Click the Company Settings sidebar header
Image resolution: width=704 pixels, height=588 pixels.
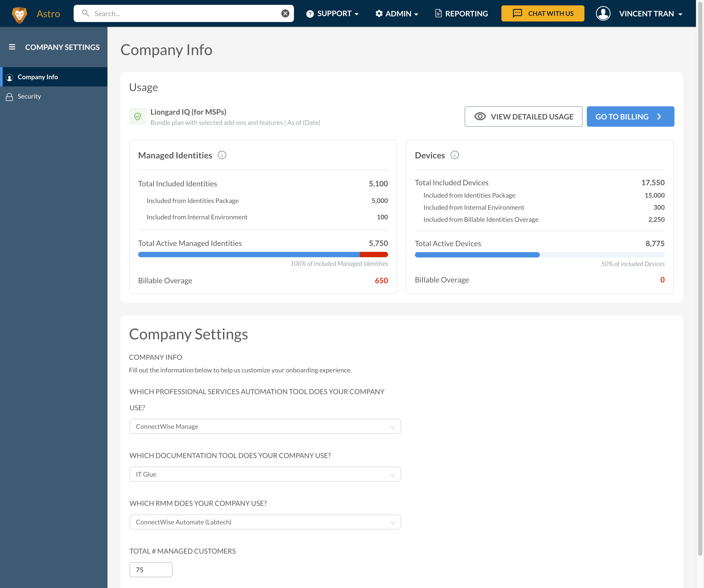[x=62, y=47]
